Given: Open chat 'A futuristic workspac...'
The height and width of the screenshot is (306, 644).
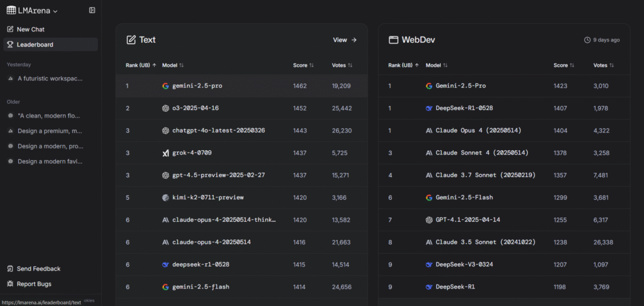Looking at the screenshot, I should point(50,79).
